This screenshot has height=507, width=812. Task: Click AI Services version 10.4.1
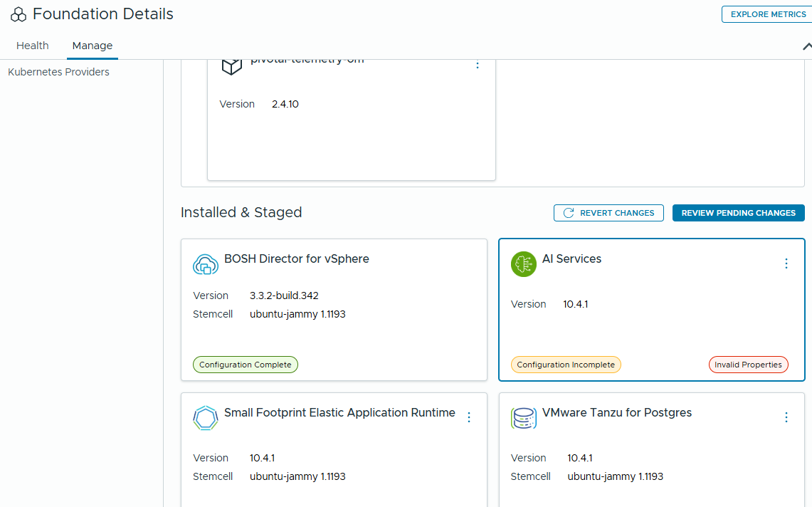click(x=575, y=304)
